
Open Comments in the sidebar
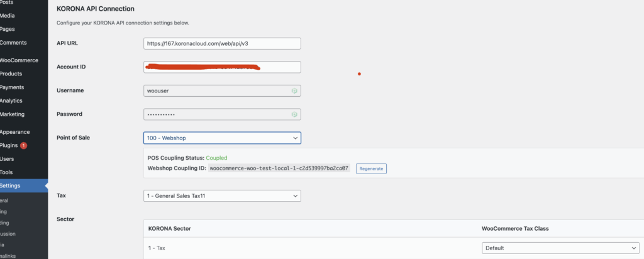click(x=13, y=43)
